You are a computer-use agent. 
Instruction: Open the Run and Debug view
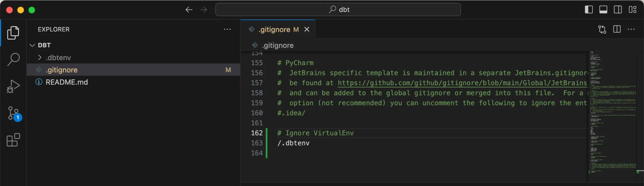coord(13,86)
